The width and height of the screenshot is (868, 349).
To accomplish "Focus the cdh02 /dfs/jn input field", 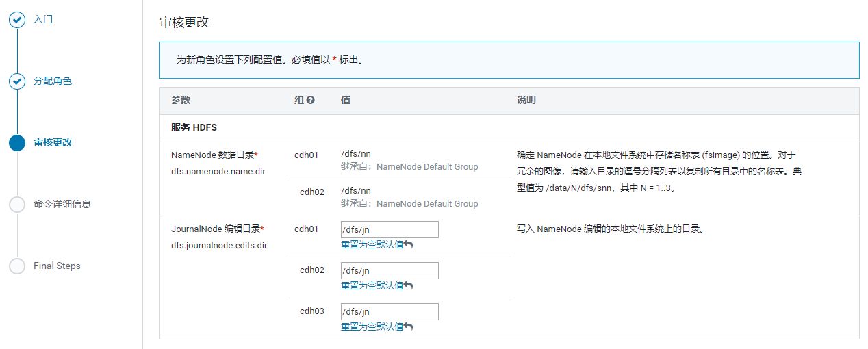I will [390, 271].
